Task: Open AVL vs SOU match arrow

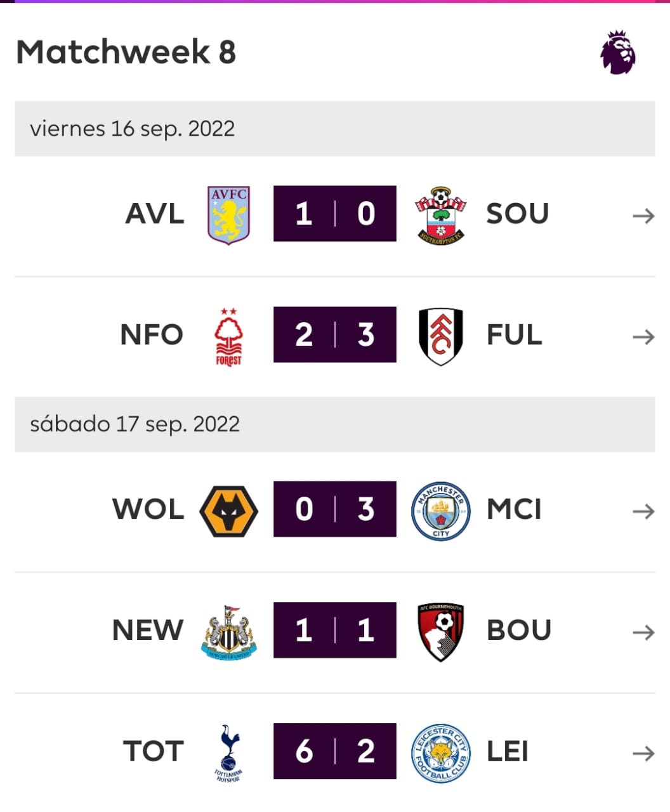Action: pyautogui.click(x=643, y=216)
